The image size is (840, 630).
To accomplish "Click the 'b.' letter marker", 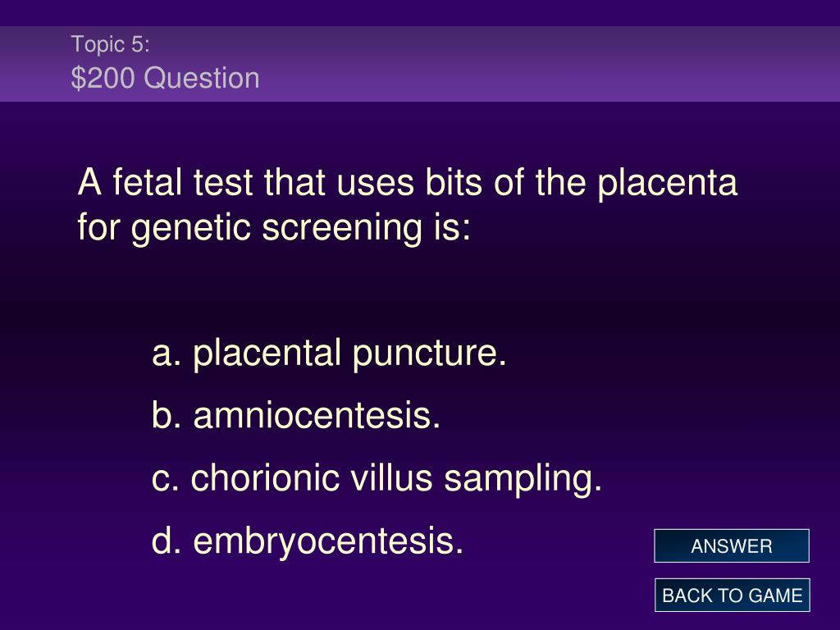I will [167, 415].
